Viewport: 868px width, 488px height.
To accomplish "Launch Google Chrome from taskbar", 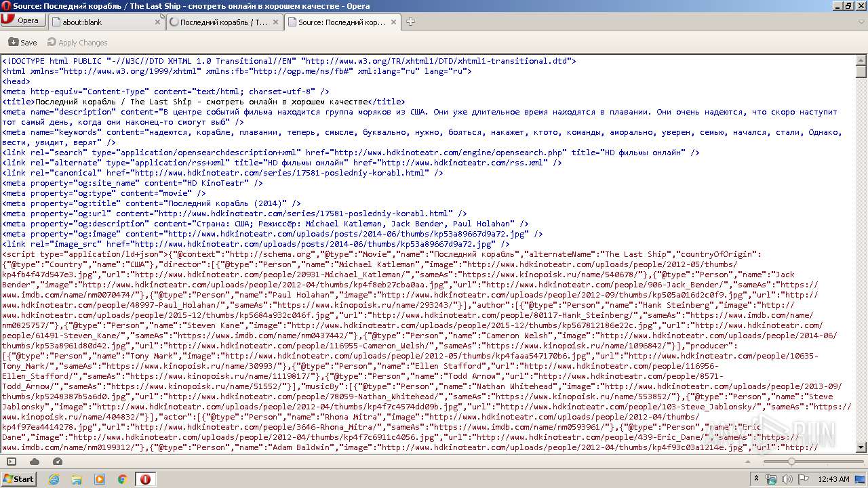I will (x=123, y=479).
